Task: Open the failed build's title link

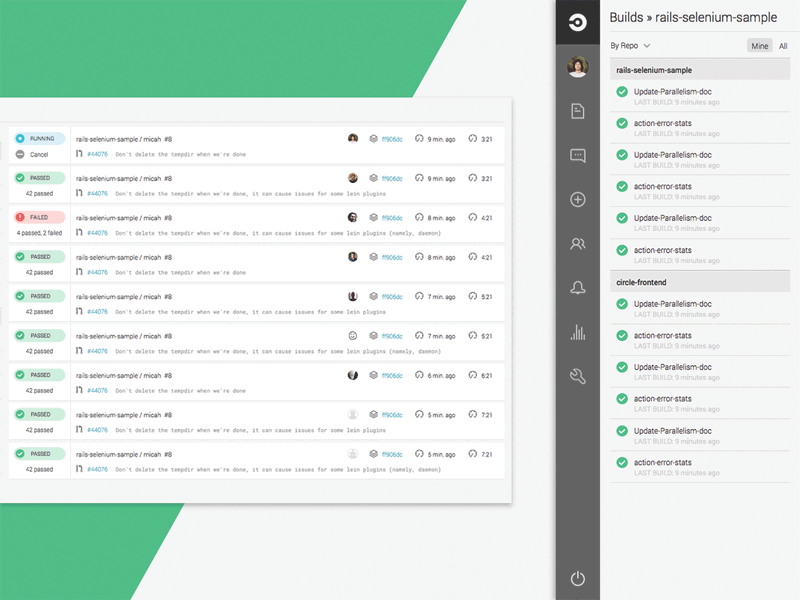Action: [124, 218]
